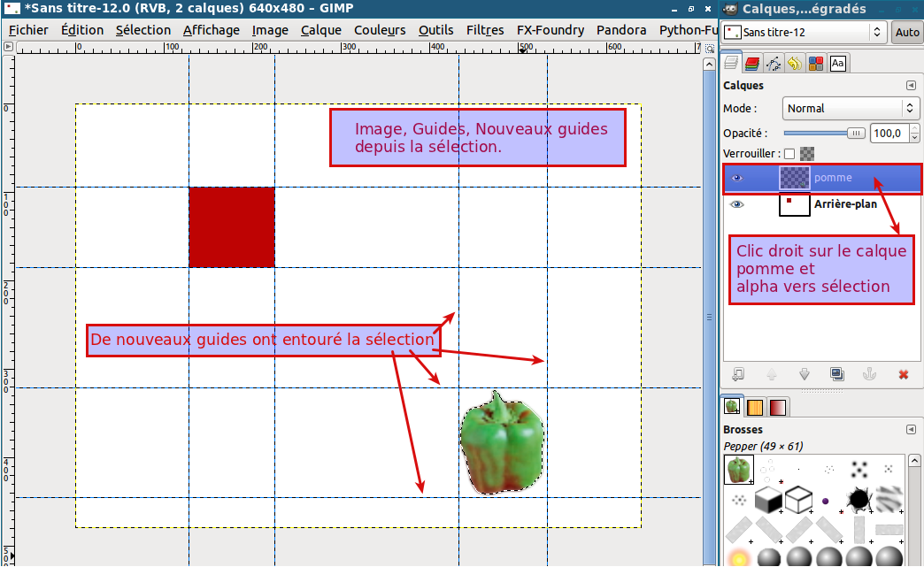This screenshot has height=567, width=924.
Task: Open the Calques panel configuration menu
Action: (911, 86)
